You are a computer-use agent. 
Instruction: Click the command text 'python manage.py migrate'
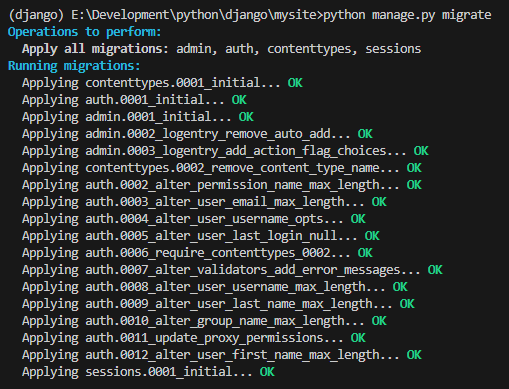tap(407, 15)
